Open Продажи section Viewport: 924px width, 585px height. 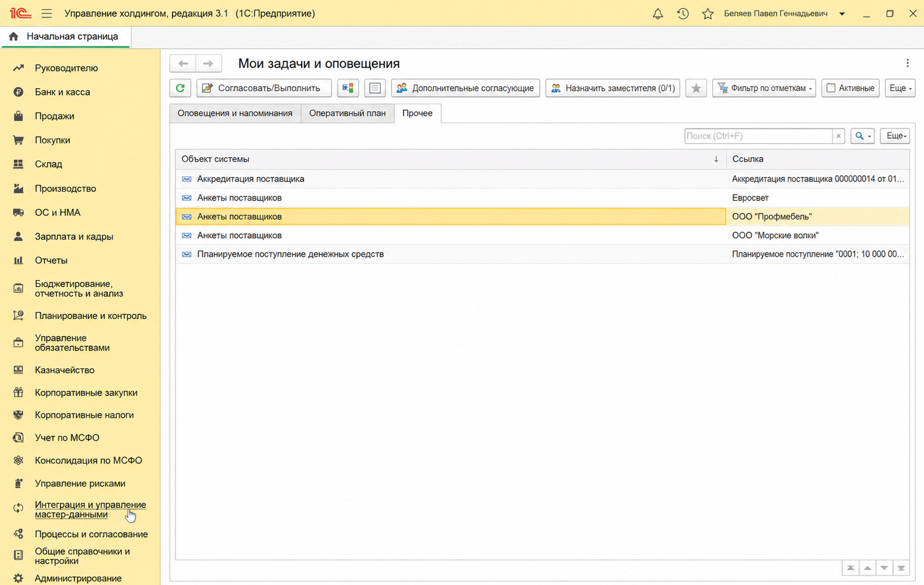(55, 116)
